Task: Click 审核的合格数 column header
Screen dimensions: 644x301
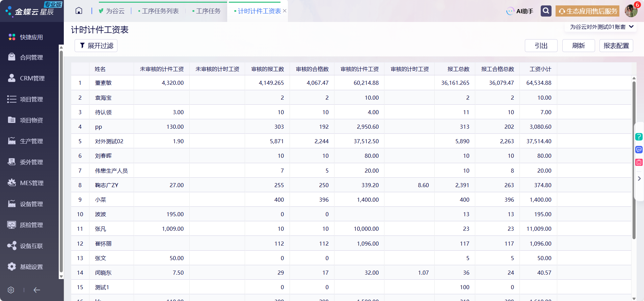Action: (x=312, y=69)
